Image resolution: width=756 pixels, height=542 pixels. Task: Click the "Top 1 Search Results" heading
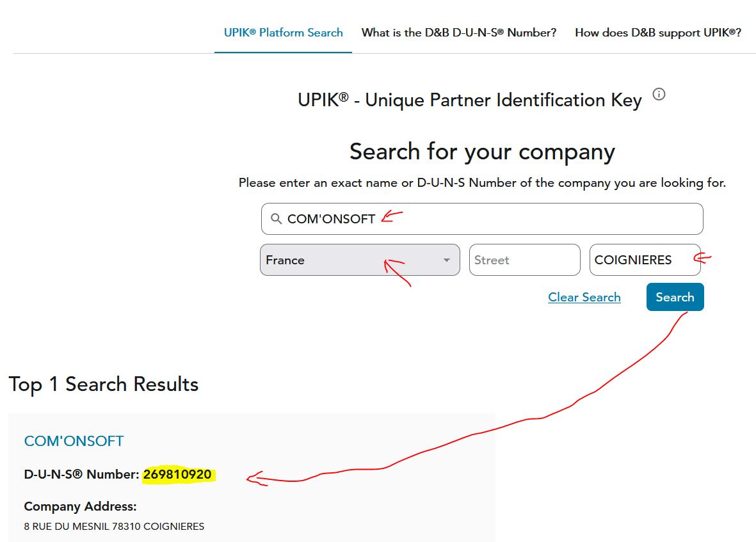coord(104,384)
